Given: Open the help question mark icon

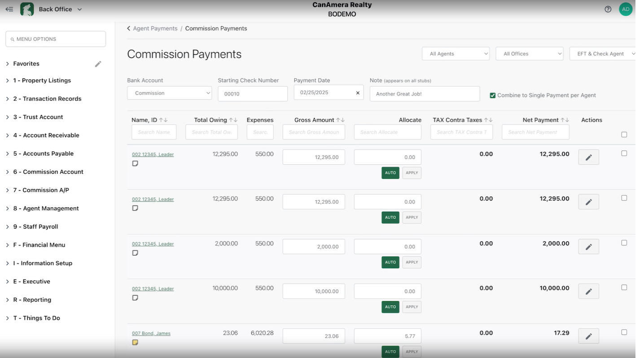Looking at the screenshot, I should [x=608, y=9].
